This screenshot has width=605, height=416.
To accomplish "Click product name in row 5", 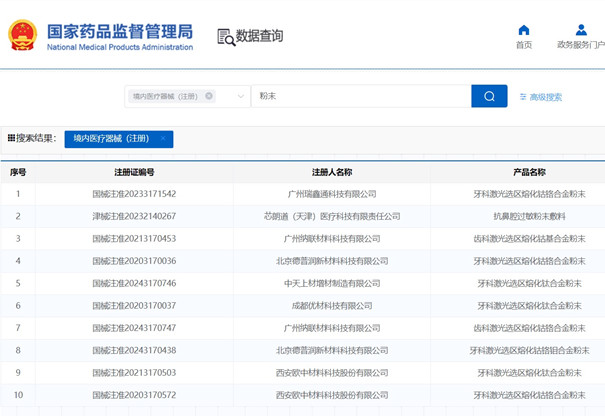I will point(529,283).
